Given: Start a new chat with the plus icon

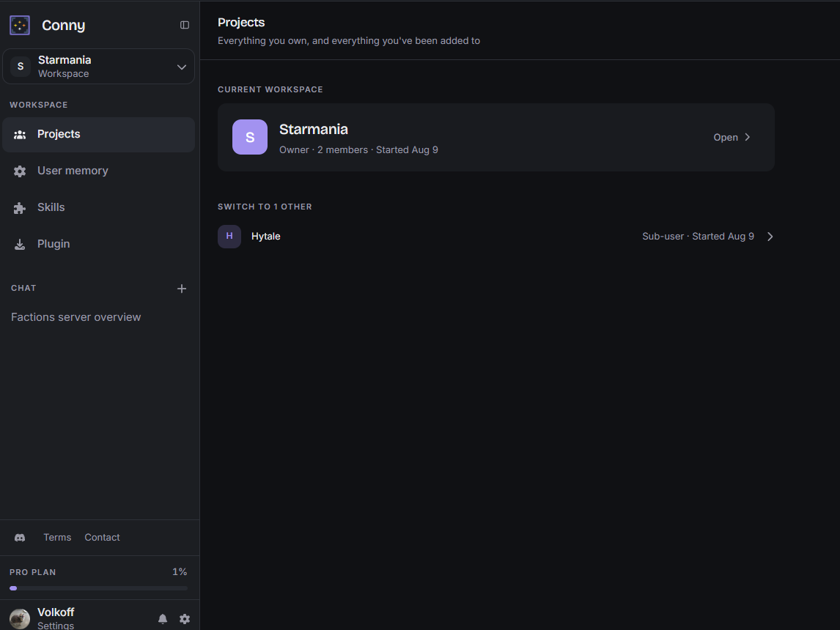Looking at the screenshot, I should coord(182,289).
